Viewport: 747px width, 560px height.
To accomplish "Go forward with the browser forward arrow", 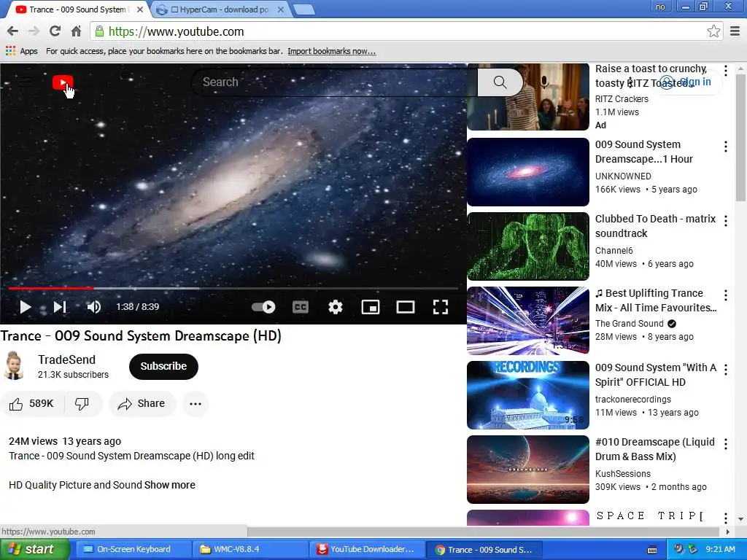I will [34, 31].
